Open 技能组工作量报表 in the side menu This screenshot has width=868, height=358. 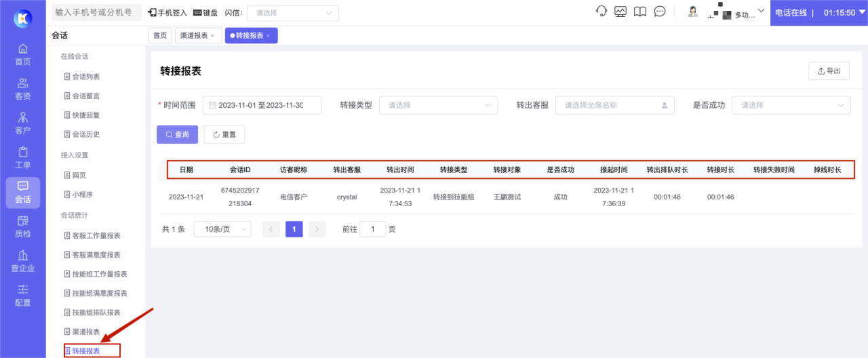(96, 274)
